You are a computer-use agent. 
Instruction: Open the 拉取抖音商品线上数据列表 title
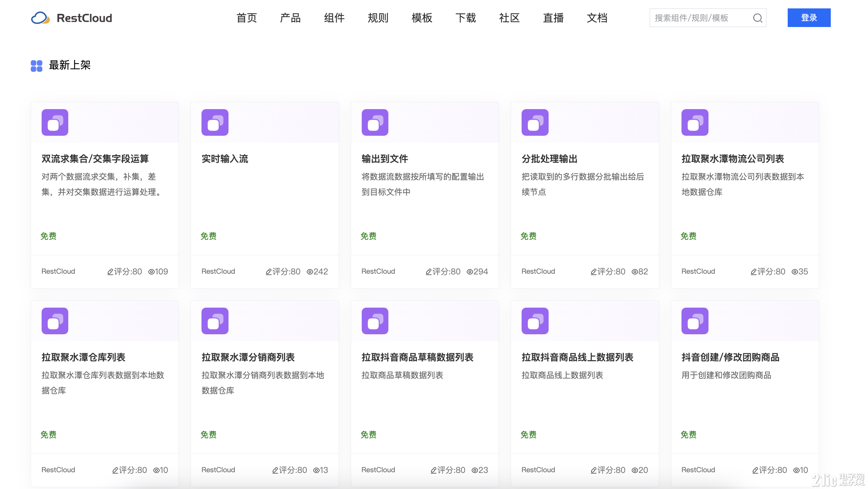(577, 357)
